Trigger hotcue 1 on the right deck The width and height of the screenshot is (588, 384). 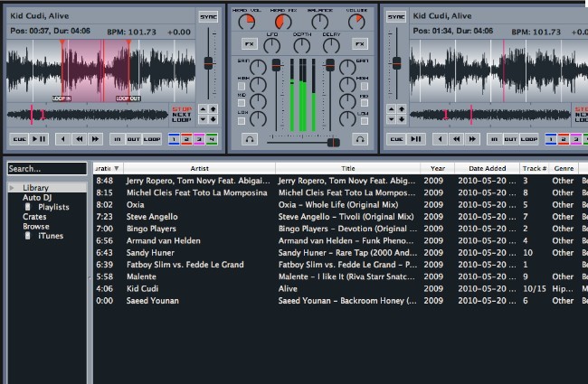point(551,139)
